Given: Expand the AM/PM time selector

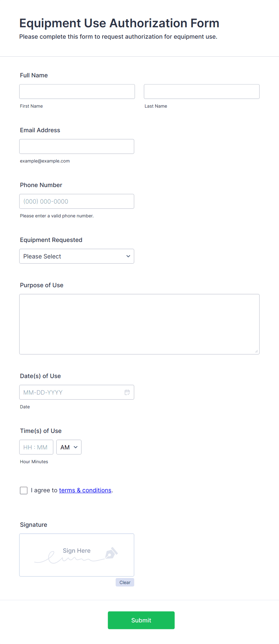Looking at the screenshot, I should coord(69,447).
